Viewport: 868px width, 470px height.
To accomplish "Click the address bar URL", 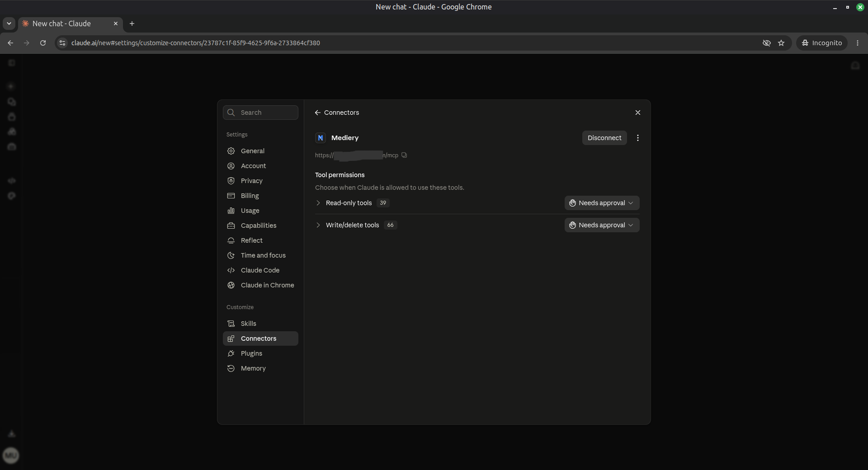I will (x=195, y=43).
